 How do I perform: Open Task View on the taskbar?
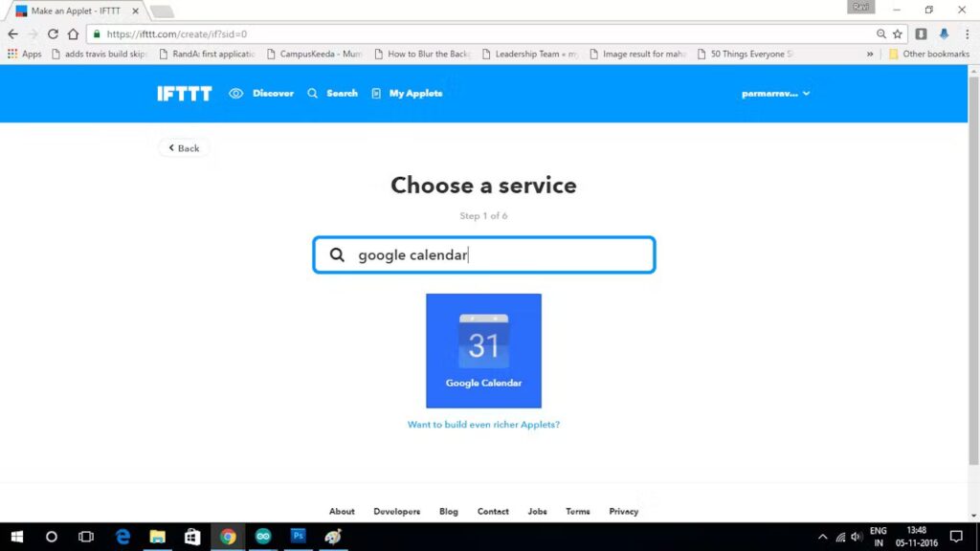[x=85, y=537]
